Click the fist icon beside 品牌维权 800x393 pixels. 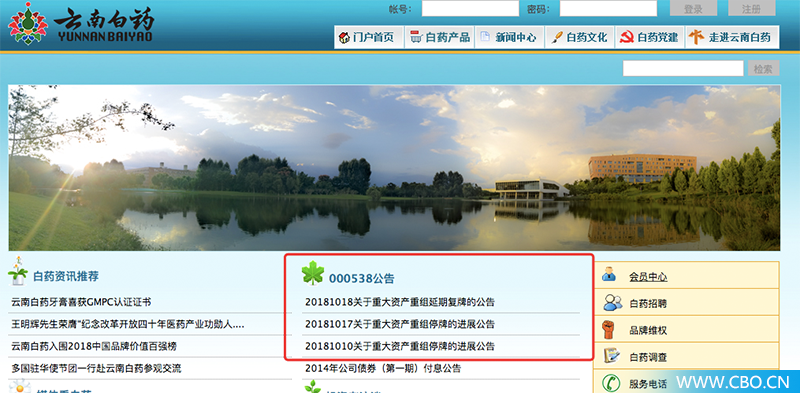608,329
